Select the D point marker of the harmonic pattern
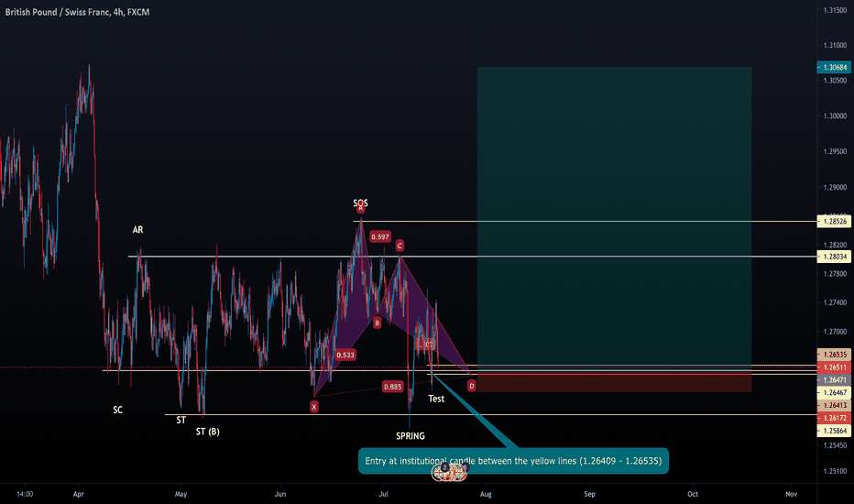 tap(472, 386)
